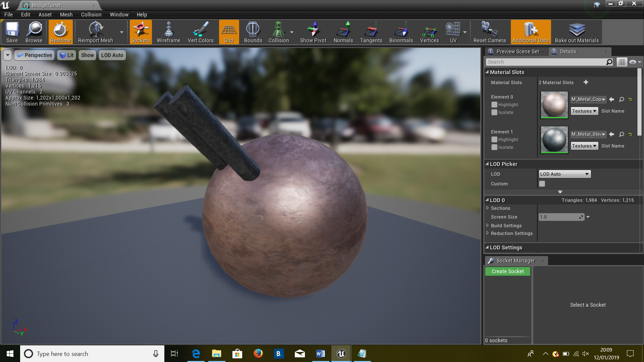Open Collision toolbar dropdown arrow
Screen dimensions: 644x362
pos(292,32)
